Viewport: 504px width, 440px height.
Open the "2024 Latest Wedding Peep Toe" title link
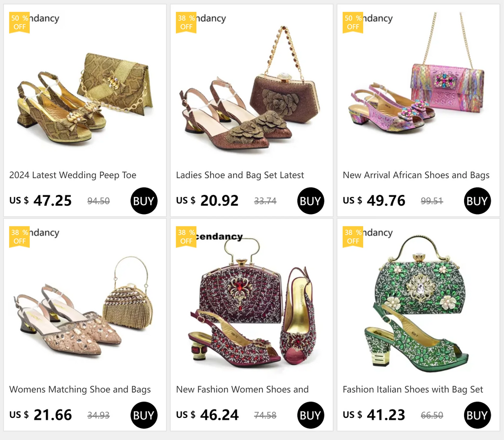(73, 175)
